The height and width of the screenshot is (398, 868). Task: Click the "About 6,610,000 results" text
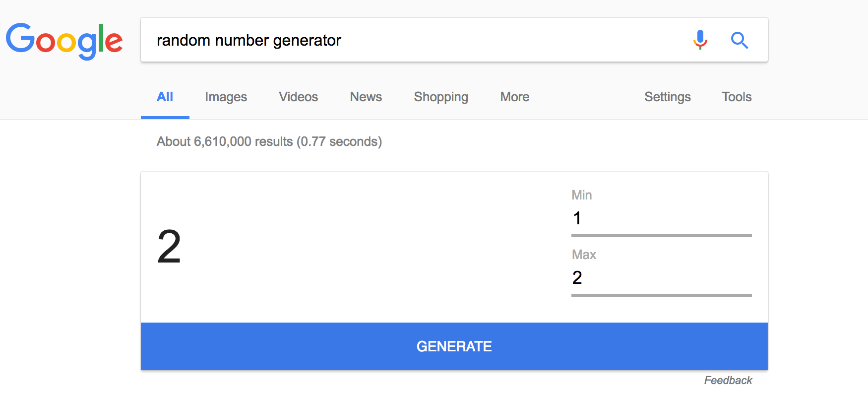tap(269, 142)
